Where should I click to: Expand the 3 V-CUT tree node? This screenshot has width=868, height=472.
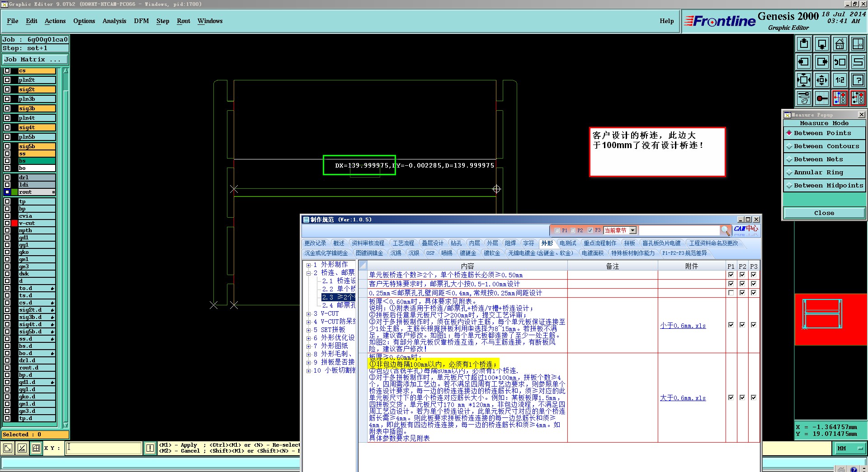click(x=308, y=313)
